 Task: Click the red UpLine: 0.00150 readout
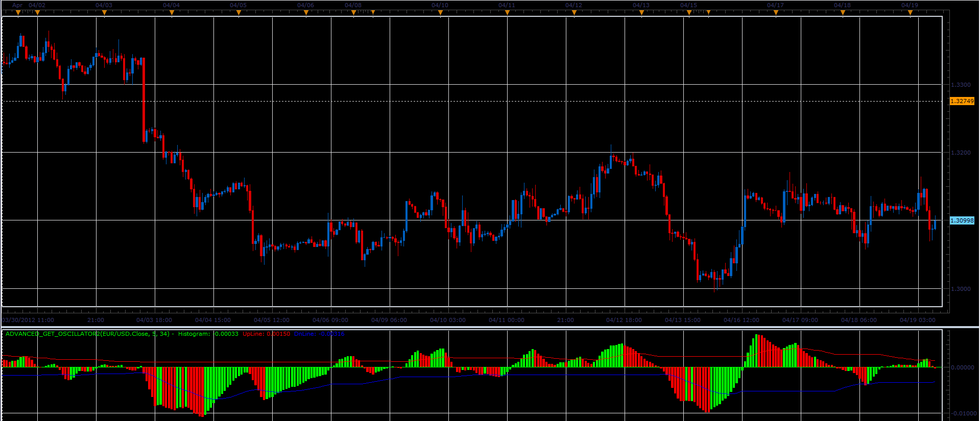(266, 334)
